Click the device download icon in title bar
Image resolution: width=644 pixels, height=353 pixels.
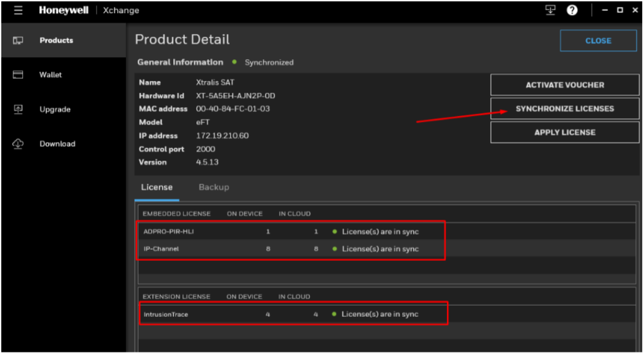click(x=550, y=10)
